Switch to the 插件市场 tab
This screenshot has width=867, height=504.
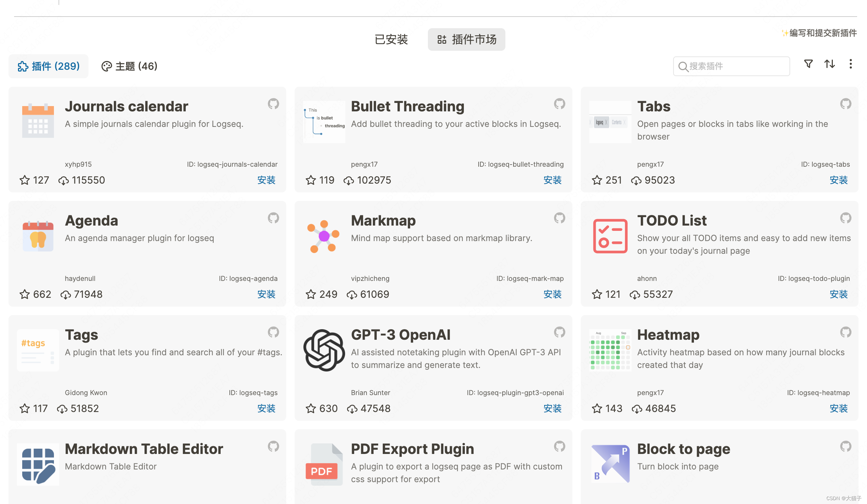coord(467,39)
